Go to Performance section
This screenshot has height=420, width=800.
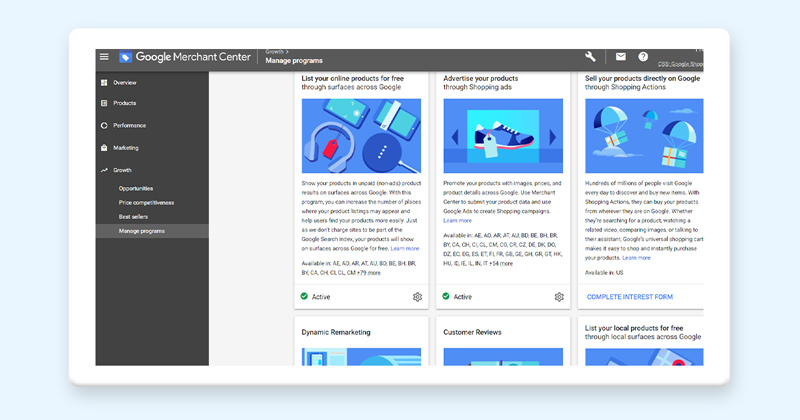click(x=129, y=125)
